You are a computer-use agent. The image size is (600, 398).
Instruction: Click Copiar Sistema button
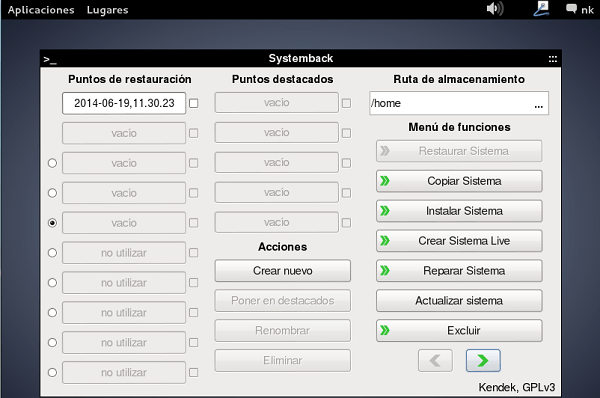click(x=459, y=181)
